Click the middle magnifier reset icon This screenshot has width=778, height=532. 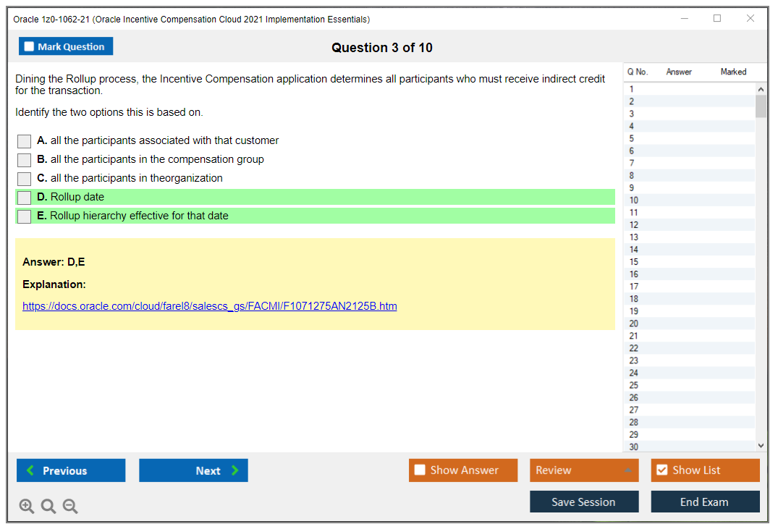point(48,506)
